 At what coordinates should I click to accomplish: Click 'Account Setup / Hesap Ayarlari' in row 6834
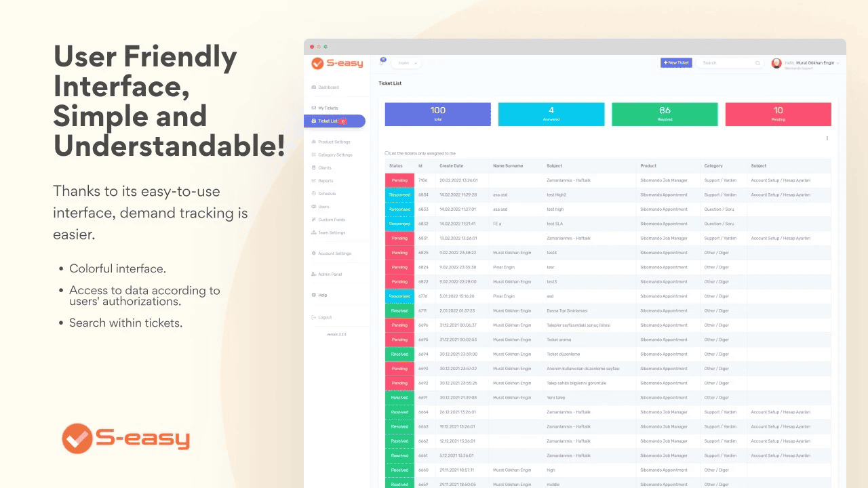pyautogui.click(x=781, y=195)
